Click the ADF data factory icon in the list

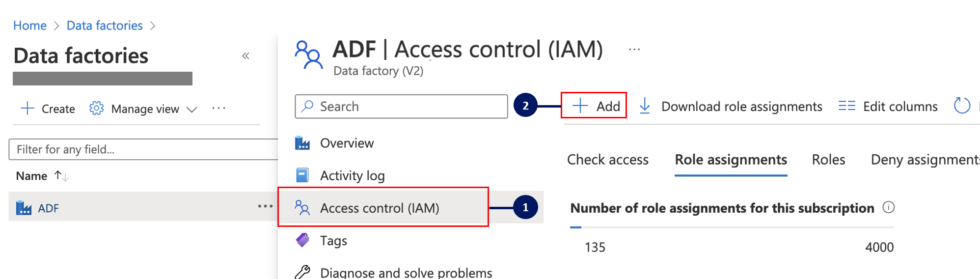(x=24, y=208)
